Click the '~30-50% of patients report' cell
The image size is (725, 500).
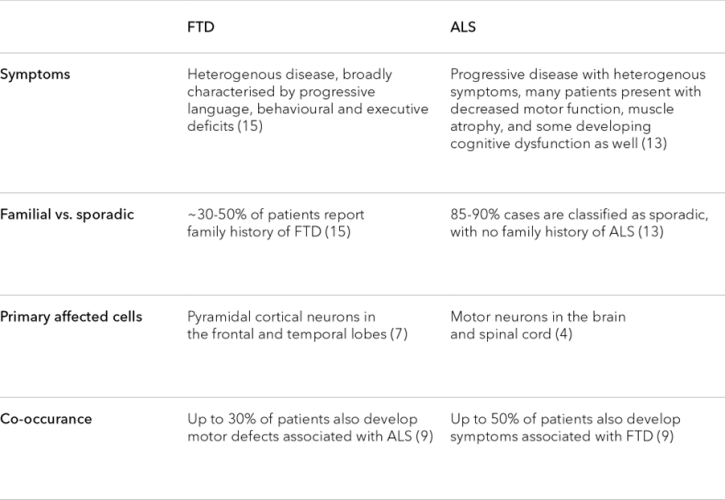276,215
